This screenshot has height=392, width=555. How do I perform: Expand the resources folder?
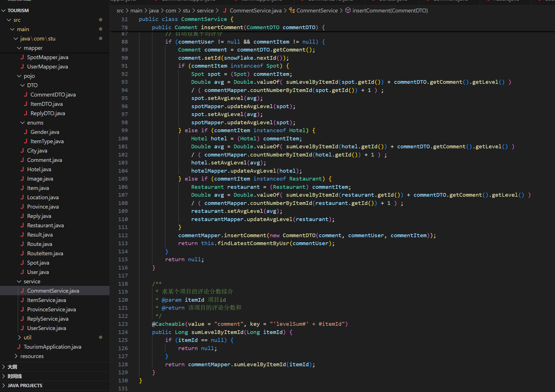16,356
